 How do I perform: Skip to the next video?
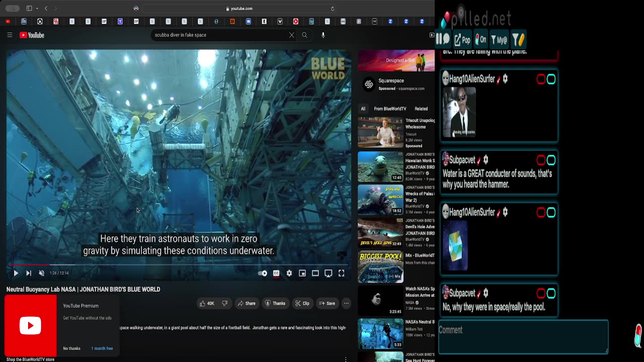point(29,273)
